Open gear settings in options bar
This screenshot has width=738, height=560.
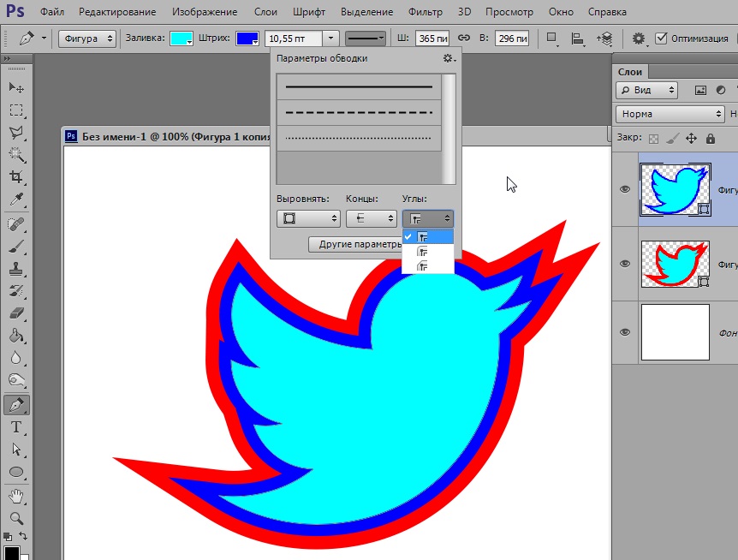[639, 39]
